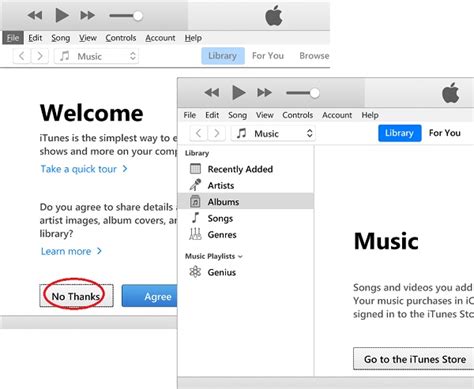Open Take a quick tour link
The height and width of the screenshot is (389, 474).
(84, 169)
